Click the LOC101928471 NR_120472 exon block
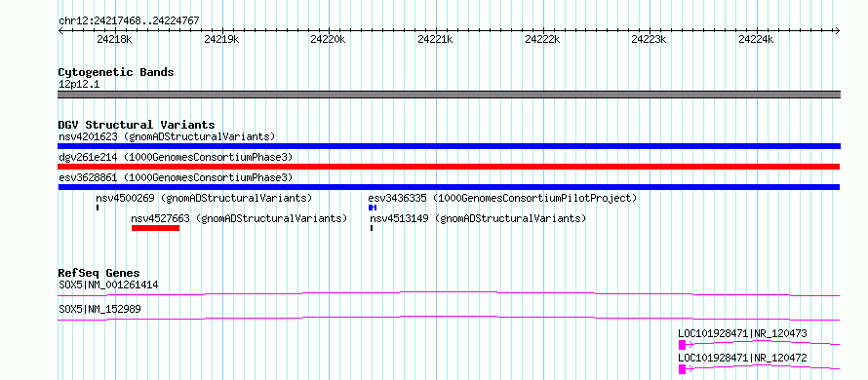868x380 pixels. click(682, 369)
